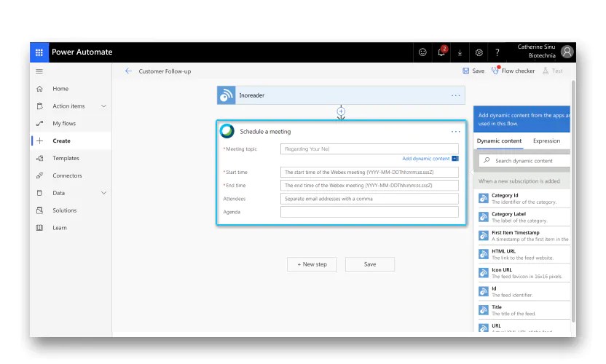Select the Category Id dynamic item
Image resolution: width=606 pixels, height=364 pixels.
click(x=524, y=199)
